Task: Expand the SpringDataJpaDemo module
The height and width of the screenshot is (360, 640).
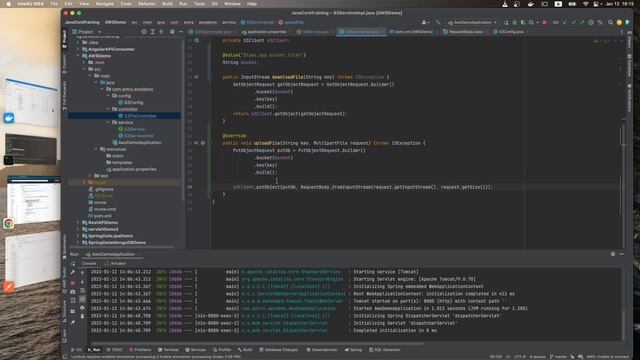Action: 78,236
